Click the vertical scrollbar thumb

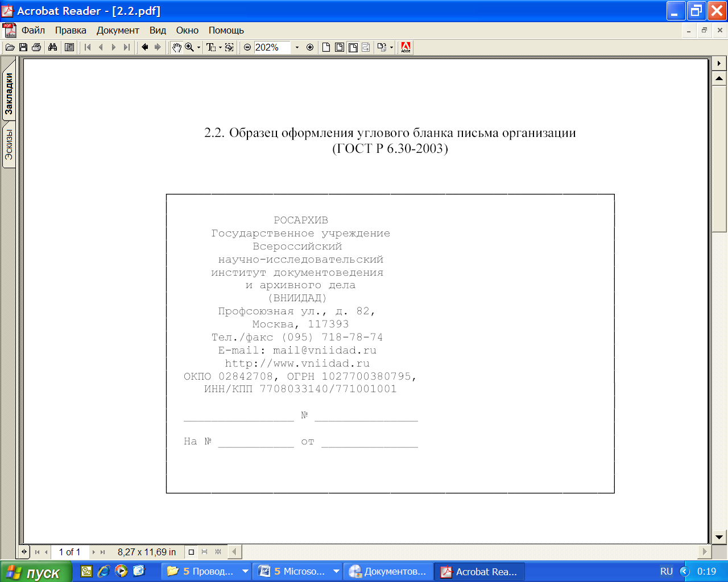click(x=719, y=159)
